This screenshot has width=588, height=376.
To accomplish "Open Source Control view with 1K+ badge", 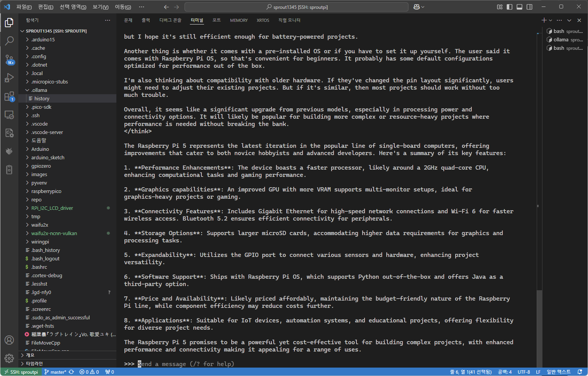I will 9,59.
